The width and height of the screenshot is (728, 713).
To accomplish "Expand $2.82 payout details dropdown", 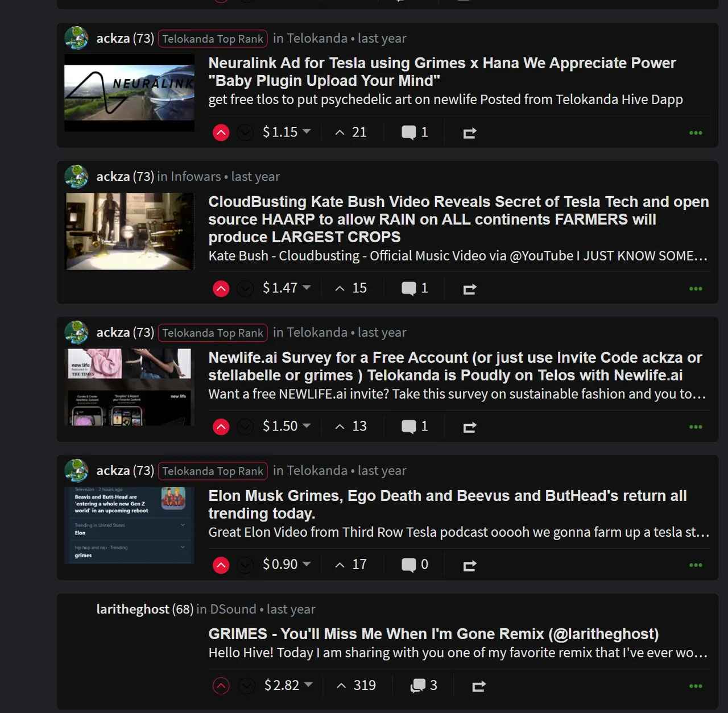I will pos(288,685).
